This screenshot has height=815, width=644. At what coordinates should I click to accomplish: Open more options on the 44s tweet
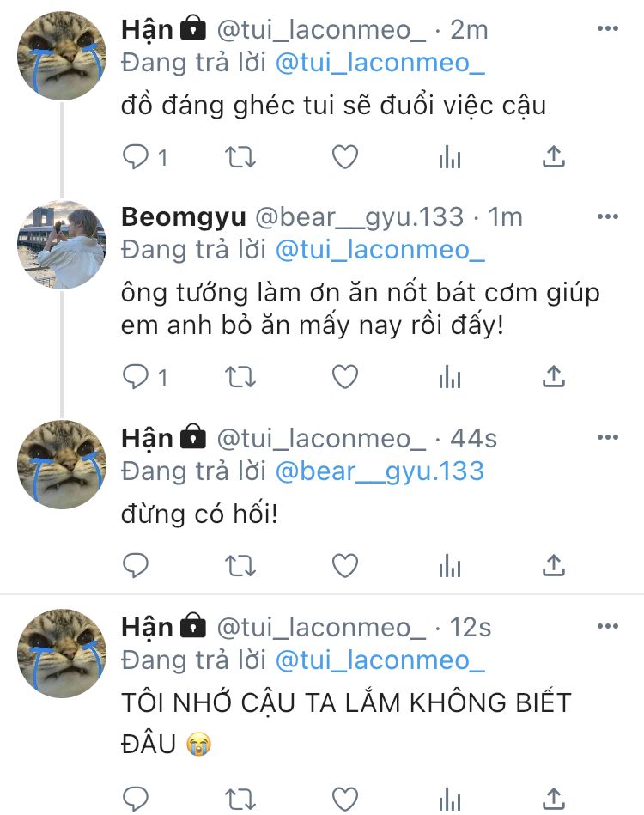(608, 437)
